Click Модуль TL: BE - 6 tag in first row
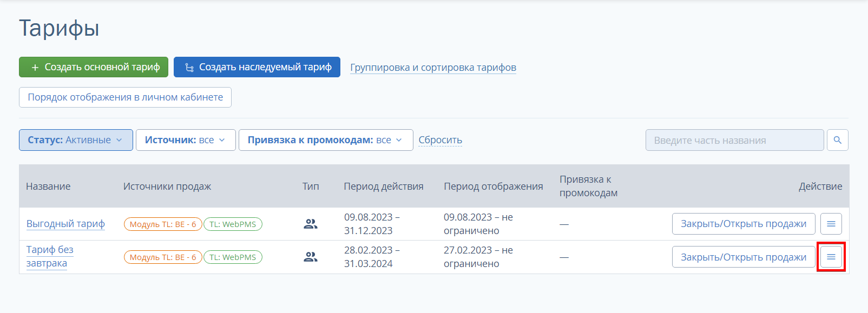868x313 pixels. click(163, 224)
